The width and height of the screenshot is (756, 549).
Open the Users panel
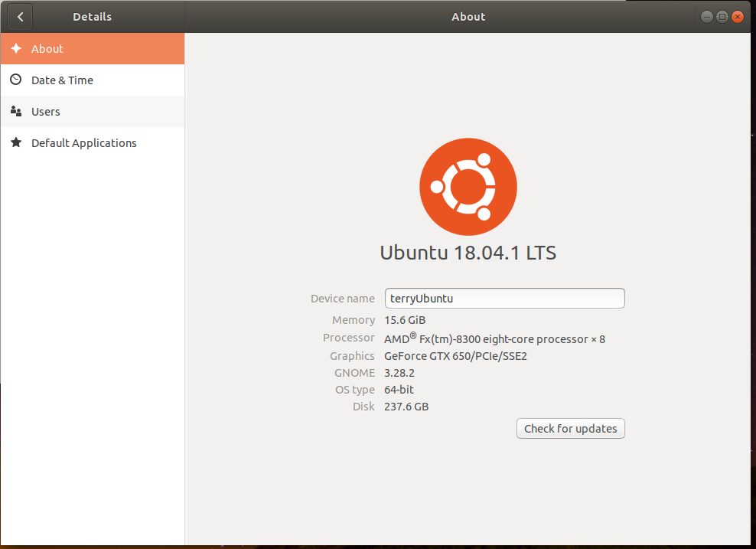[92, 112]
